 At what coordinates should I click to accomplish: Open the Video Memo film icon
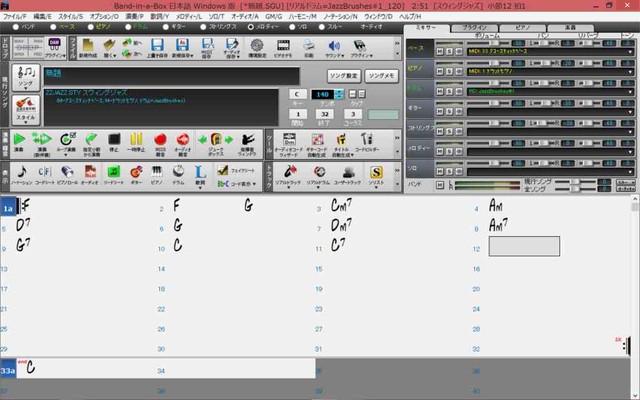pyautogui.click(x=283, y=46)
